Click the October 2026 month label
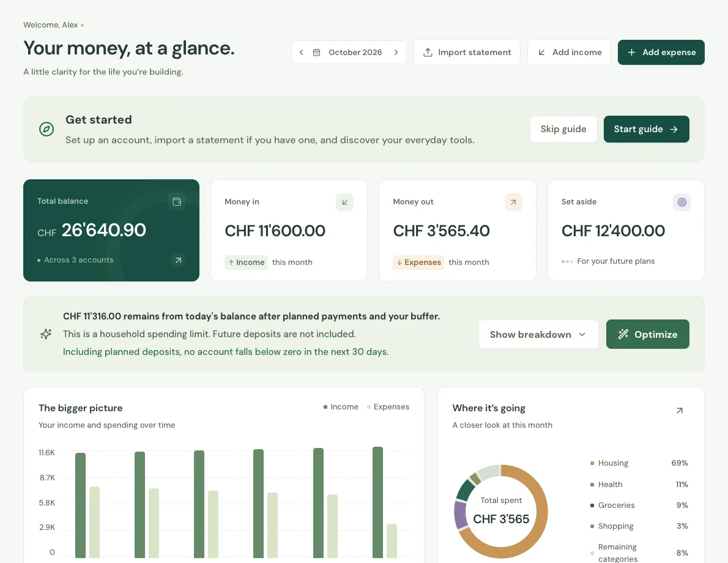Screen dimensions: 728x563 click(355, 53)
